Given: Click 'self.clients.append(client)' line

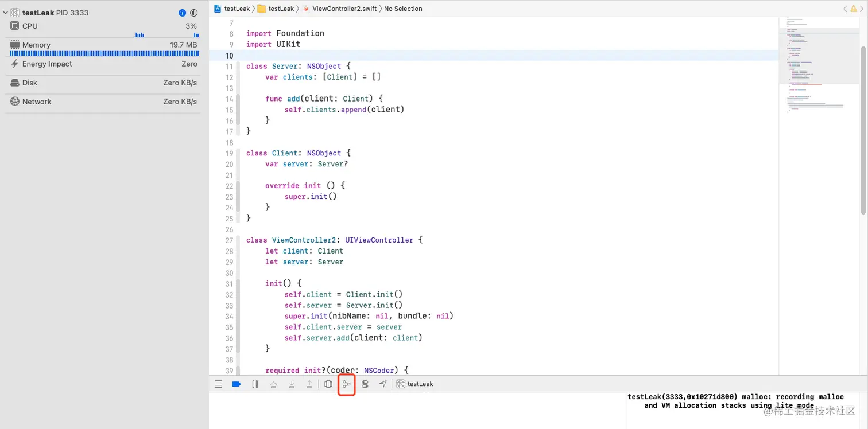Looking at the screenshot, I should 344,110.
